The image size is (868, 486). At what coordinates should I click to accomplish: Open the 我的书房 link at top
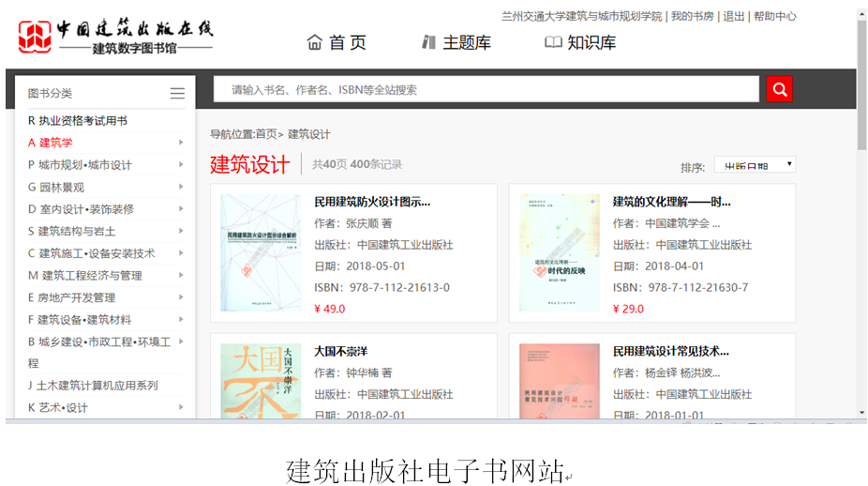[x=693, y=16]
